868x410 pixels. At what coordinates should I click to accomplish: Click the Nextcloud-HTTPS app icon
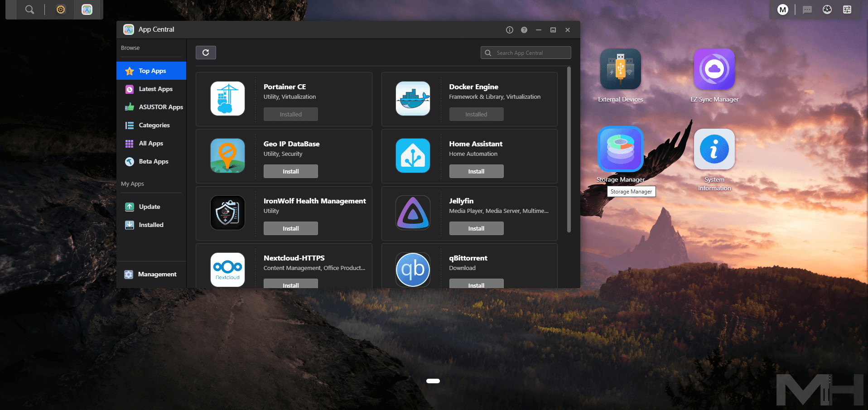click(228, 270)
